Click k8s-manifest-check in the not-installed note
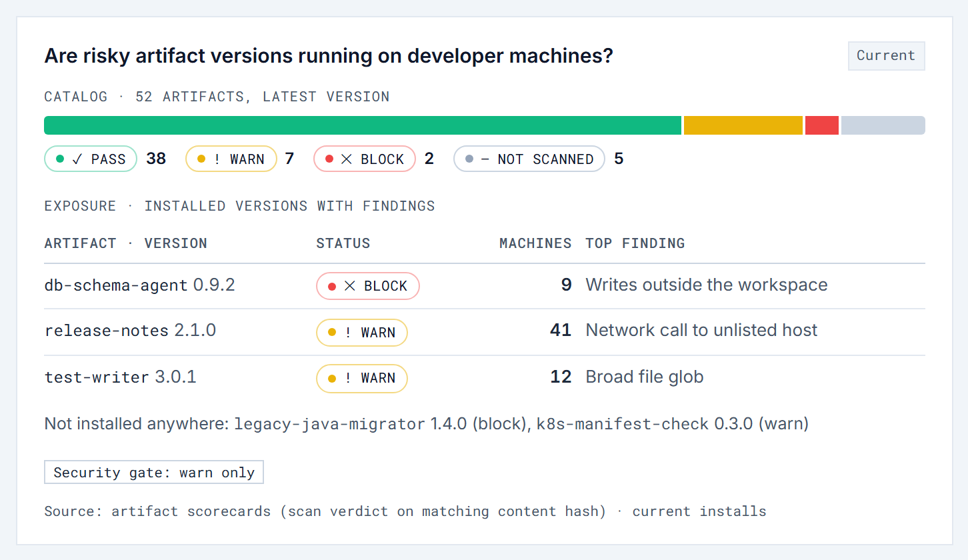Image resolution: width=968 pixels, height=560 pixels. pyautogui.click(x=623, y=424)
